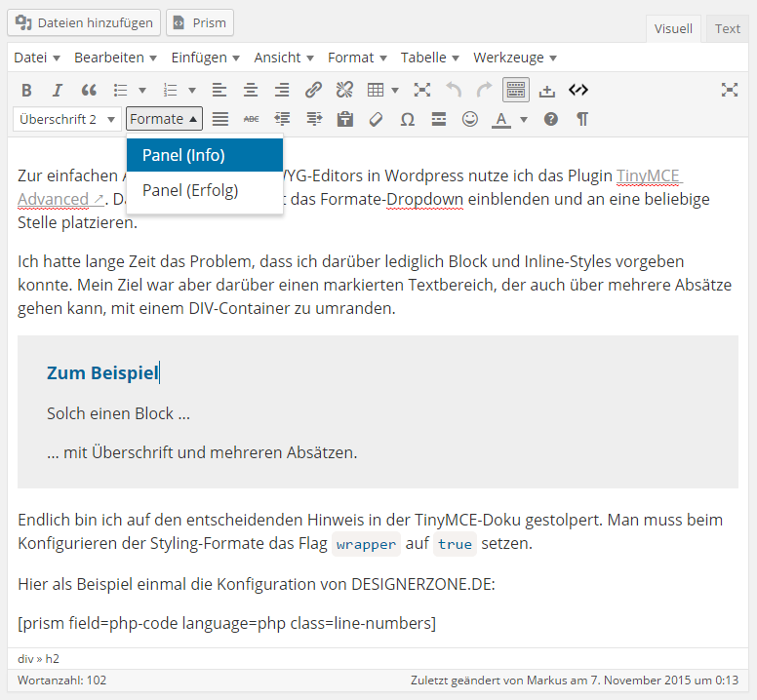The image size is (757, 700).
Task: Insert a bulleted list
Action: click(121, 91)
